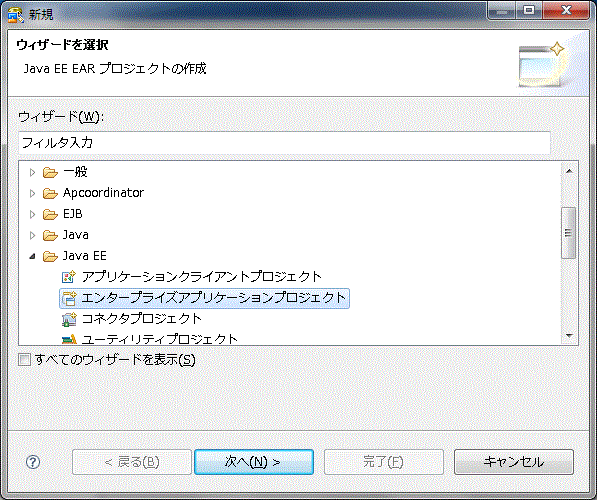Click the コネクタプロジェクト icon

pos(69,319)
